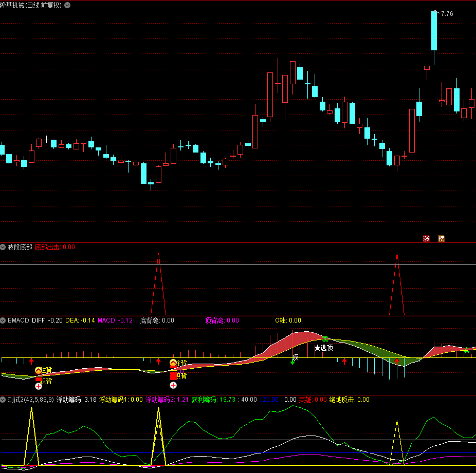Image resolution: width=476 pixels, height=473 pixels.
Task: Click the leftmost yellow chevron coin icon
Action: (39, 370)
